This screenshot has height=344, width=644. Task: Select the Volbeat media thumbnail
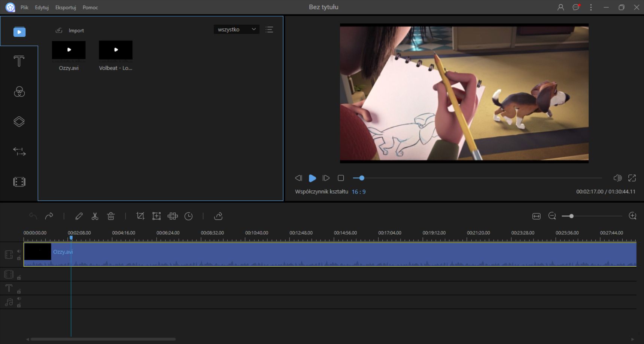point(116,50)
